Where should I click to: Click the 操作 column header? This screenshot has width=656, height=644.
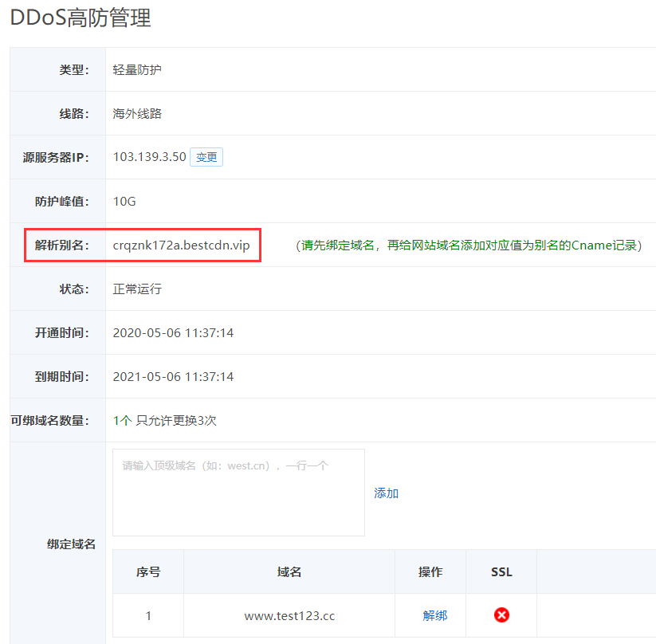click(x=430, y=571)
